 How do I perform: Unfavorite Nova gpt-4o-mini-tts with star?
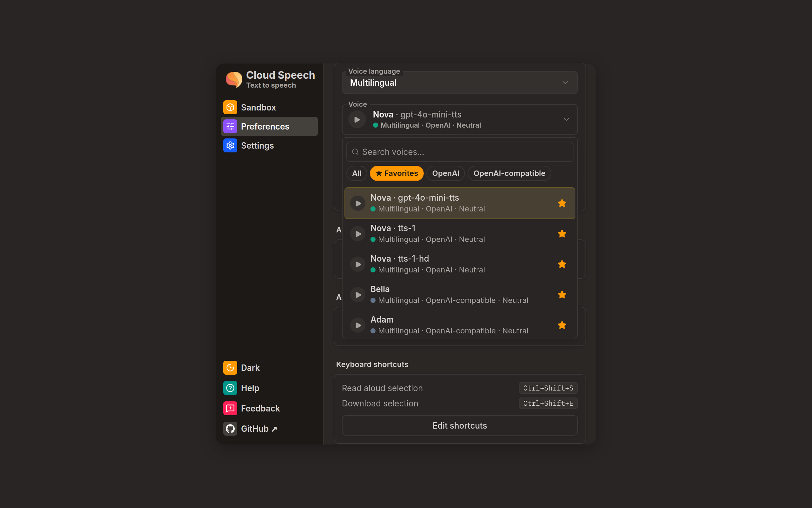[x=562, y=203]
